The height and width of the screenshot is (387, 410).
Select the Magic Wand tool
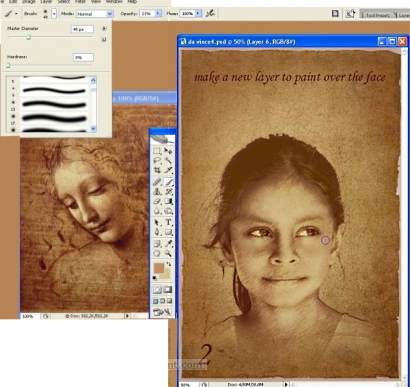[168, 161]
